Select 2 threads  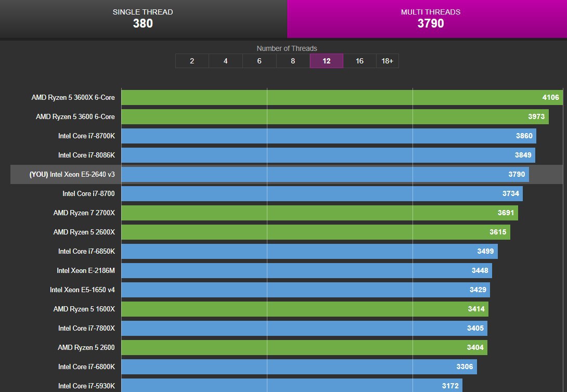point(192,61)
